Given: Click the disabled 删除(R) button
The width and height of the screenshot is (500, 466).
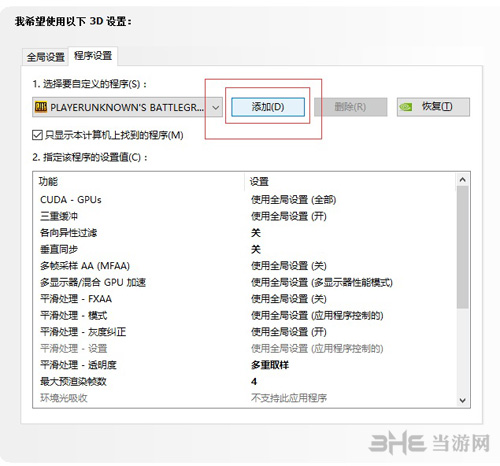Looking at the screenshot, I should 350,107.
